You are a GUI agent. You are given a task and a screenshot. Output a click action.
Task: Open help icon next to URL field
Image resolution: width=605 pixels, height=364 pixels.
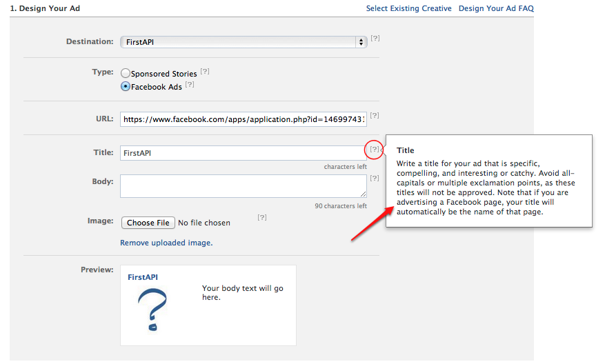[x=375, y=115]
